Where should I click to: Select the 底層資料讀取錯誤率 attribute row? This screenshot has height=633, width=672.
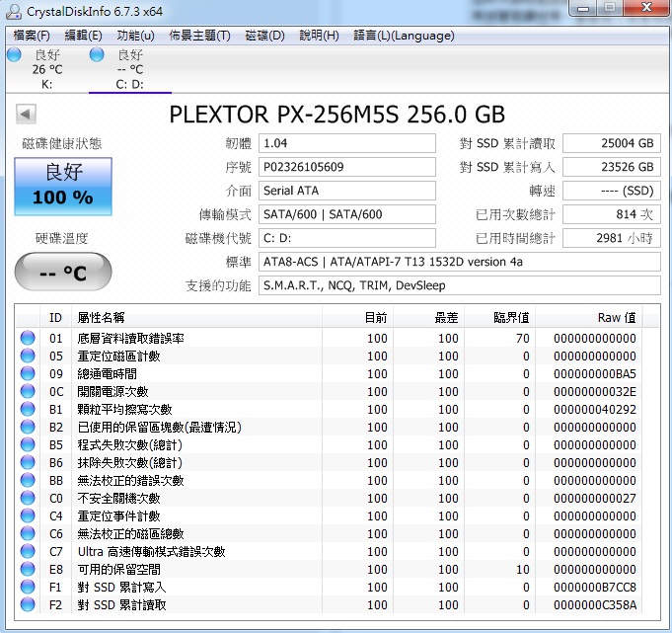(329, 338)
